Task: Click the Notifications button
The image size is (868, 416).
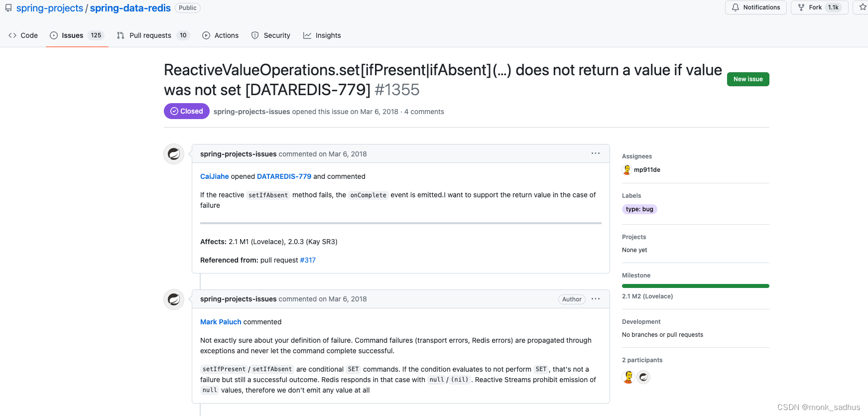Action: click(x=756, y=7)
